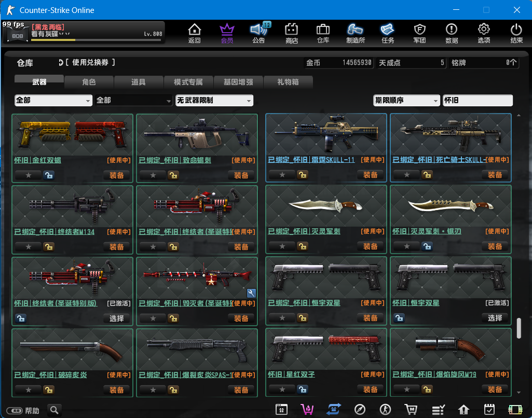This screenshot has width=532, height=418.
Task: Open the compass icon in bottom bar
Action: (360, 410)
